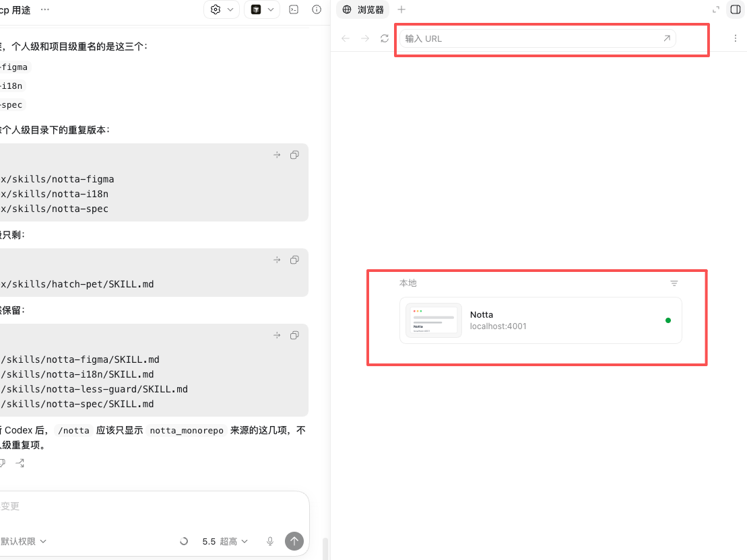Add a new tab with the plus icon
747x560 pixels.
tap(401, 9)
